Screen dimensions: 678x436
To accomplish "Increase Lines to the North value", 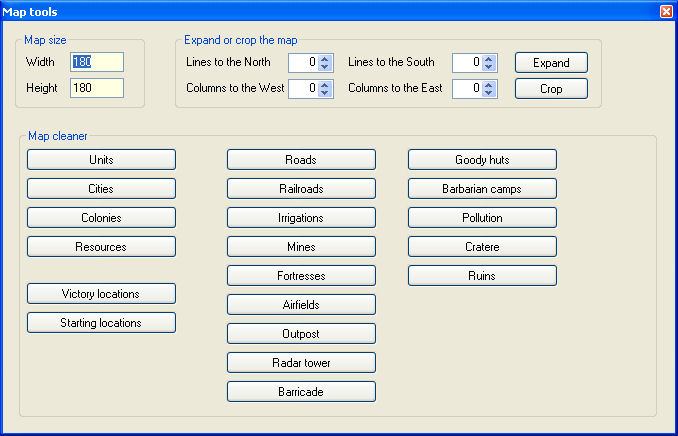I will coord(325,58).
